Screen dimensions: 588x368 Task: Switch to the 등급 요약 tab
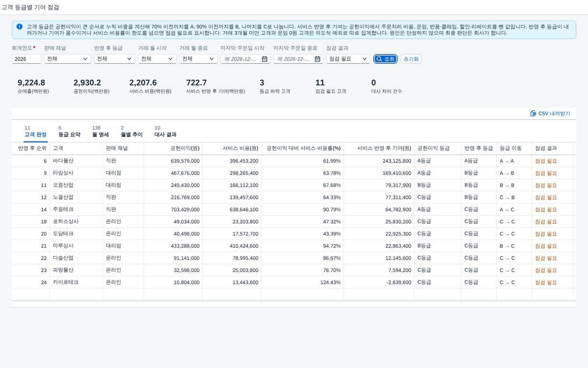pos(69,131)
